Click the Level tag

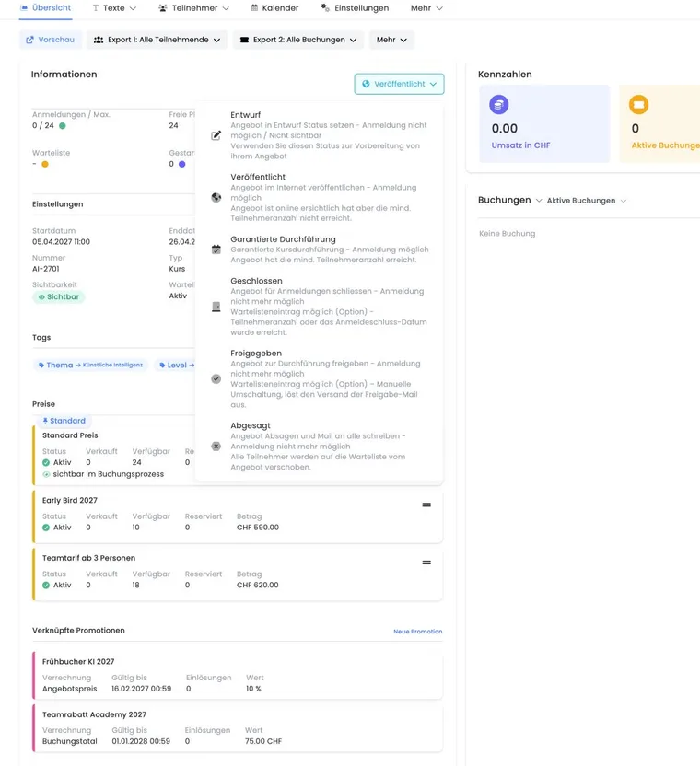(x=177, y=365)
